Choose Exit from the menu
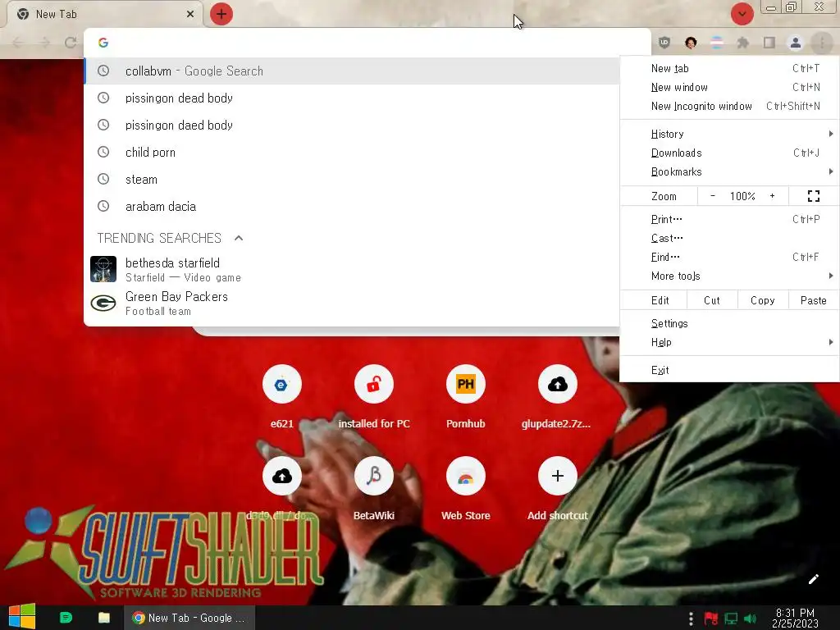The width and height of the screenshot is (840, 630). tap(729, 370)
